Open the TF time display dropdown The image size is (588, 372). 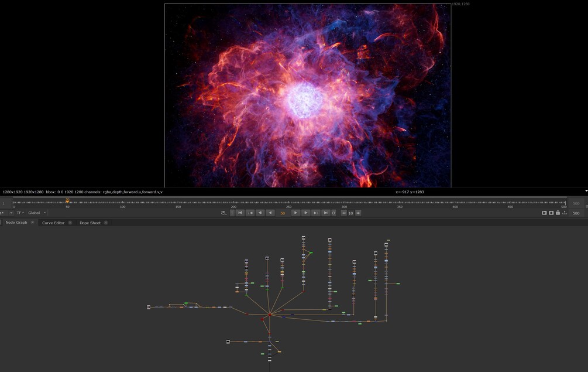pos(20,213)
